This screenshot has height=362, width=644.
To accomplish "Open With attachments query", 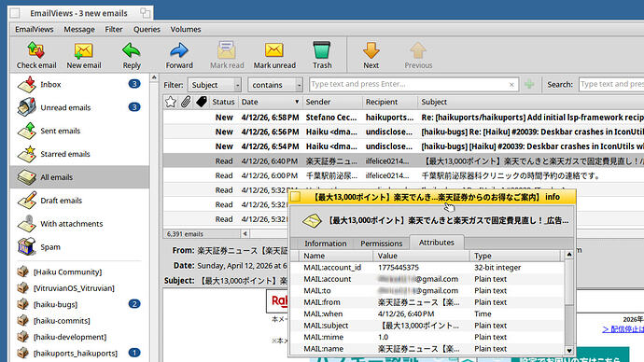I will pyautogui.click(x=79, y=224).
